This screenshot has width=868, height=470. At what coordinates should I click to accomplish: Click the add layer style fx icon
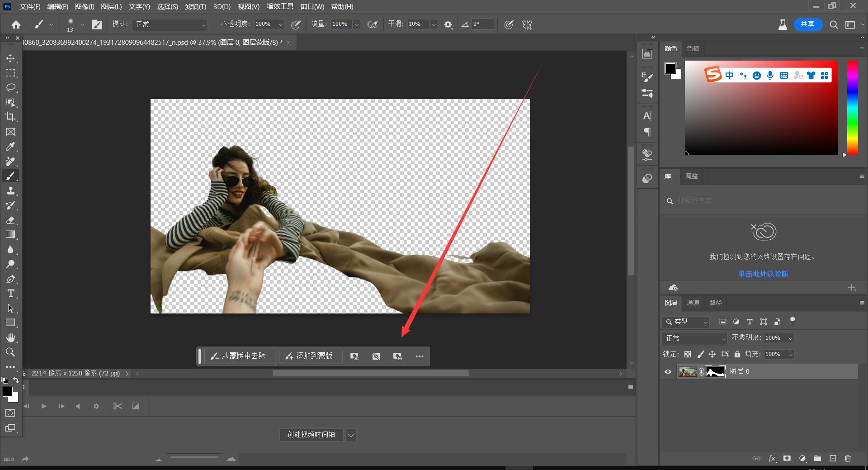pyautogui.click(x=772, y=458)
